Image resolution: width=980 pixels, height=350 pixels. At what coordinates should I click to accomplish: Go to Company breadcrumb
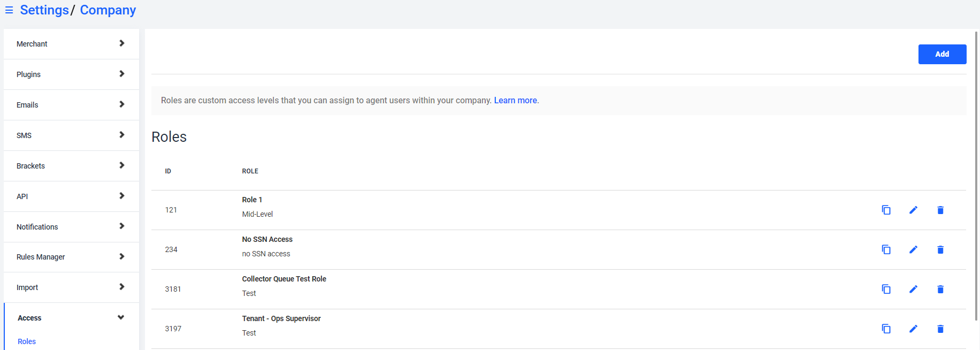(x=108, y=10)
